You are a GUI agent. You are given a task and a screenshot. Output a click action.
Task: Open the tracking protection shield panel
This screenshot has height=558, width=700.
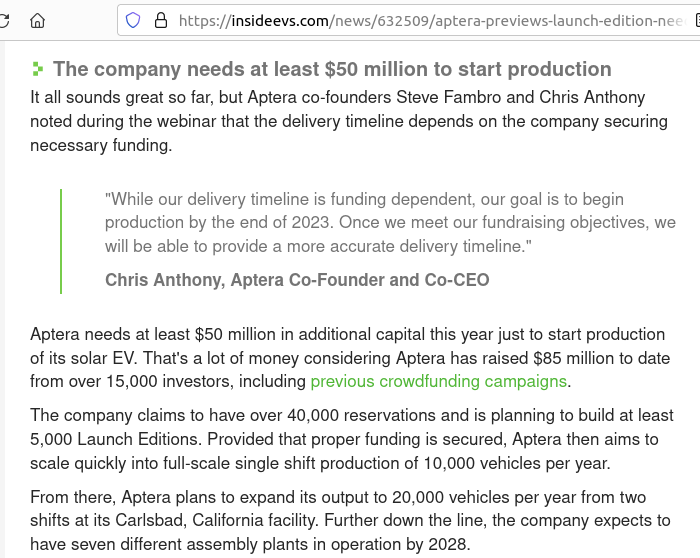[x=134, y=20]
